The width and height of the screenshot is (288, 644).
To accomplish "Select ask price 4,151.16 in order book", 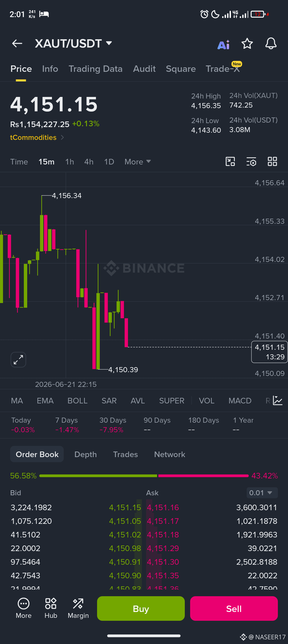I will coord(163,508).
